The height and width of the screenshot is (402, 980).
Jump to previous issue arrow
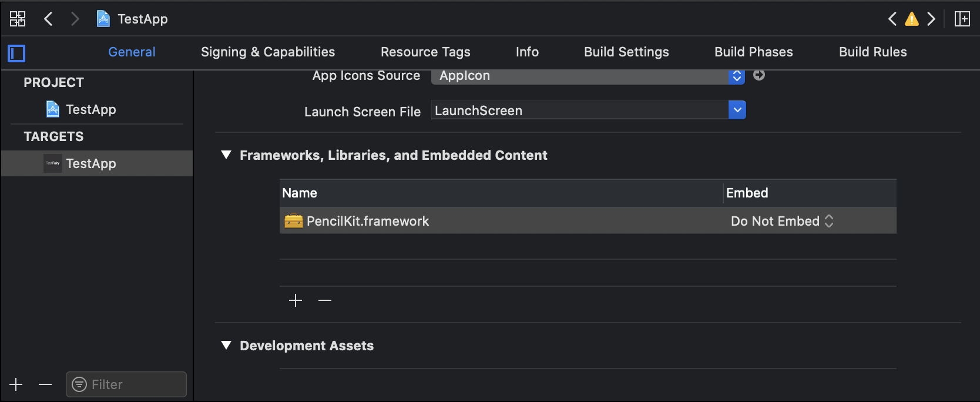[x=892, y=19]
